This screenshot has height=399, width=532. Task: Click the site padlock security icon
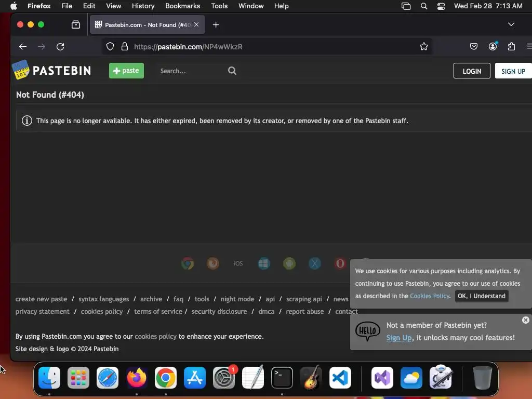(125, 46)
